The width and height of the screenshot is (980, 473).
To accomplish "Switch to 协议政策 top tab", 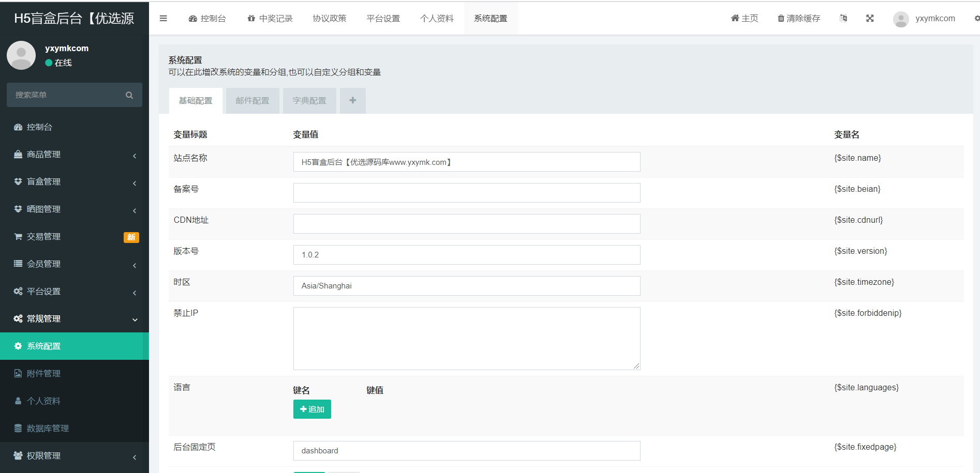I will (x=330, y=19).
